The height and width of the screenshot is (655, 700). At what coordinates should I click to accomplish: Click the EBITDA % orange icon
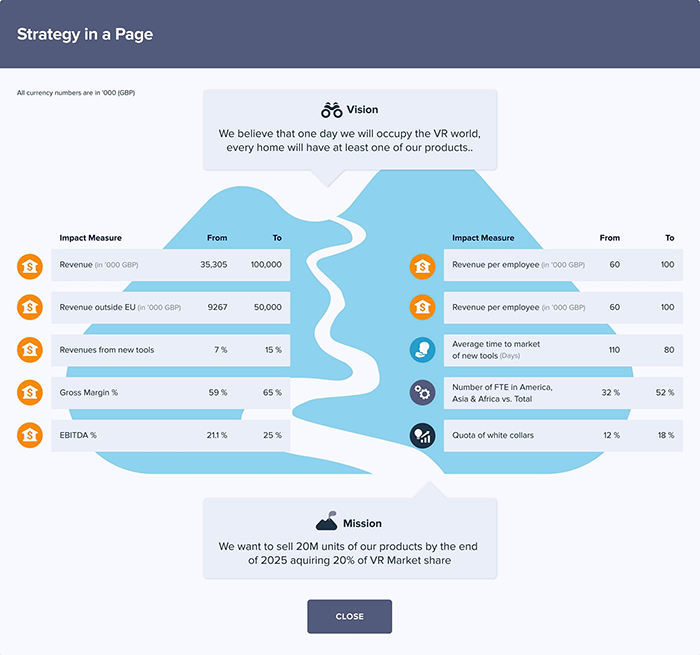coord(30,435)
